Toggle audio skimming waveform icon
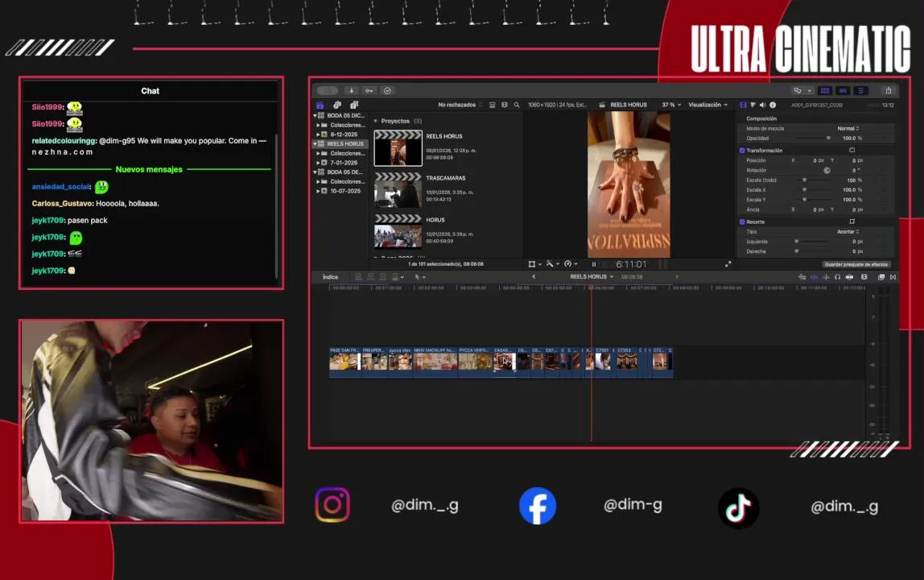 pos(814,277)
